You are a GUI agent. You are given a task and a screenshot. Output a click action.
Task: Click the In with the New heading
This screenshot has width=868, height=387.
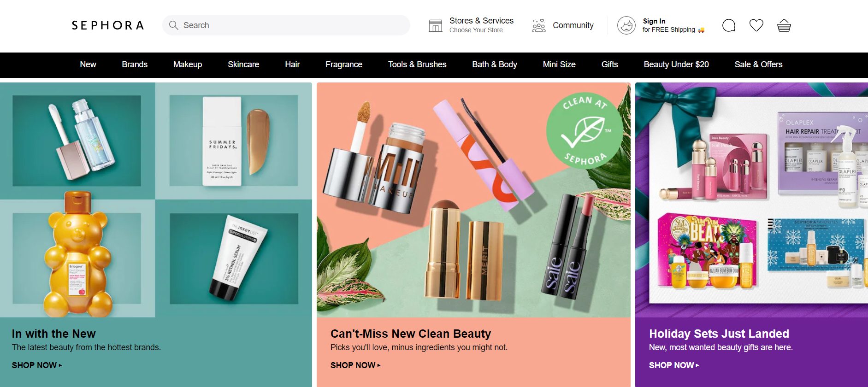tap(54, 334)
